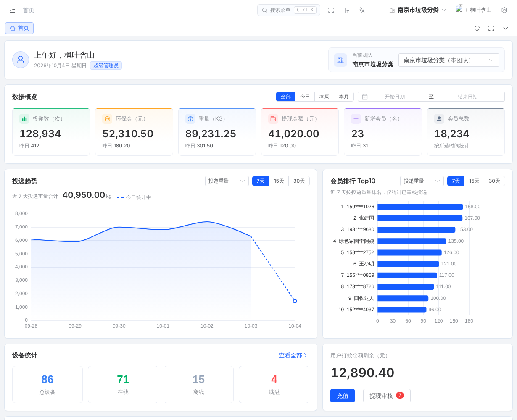Open 查看全部 link in device statistics
This screenshot has height=420, width=517.
pyautogui.click(x=293, y=355)
